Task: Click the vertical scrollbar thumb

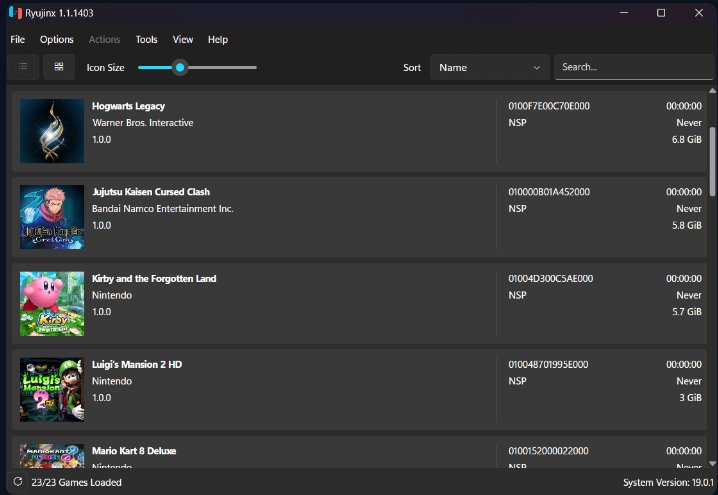Action: point(713,161)
